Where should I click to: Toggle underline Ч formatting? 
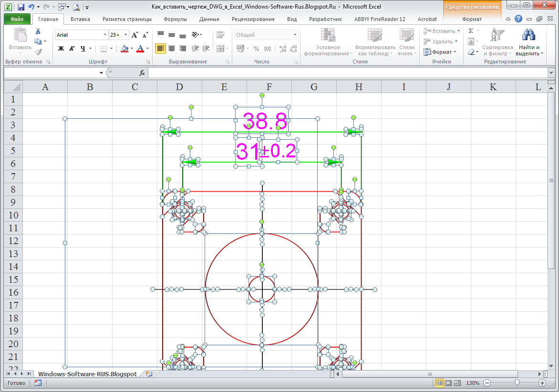tap(83, 49)
